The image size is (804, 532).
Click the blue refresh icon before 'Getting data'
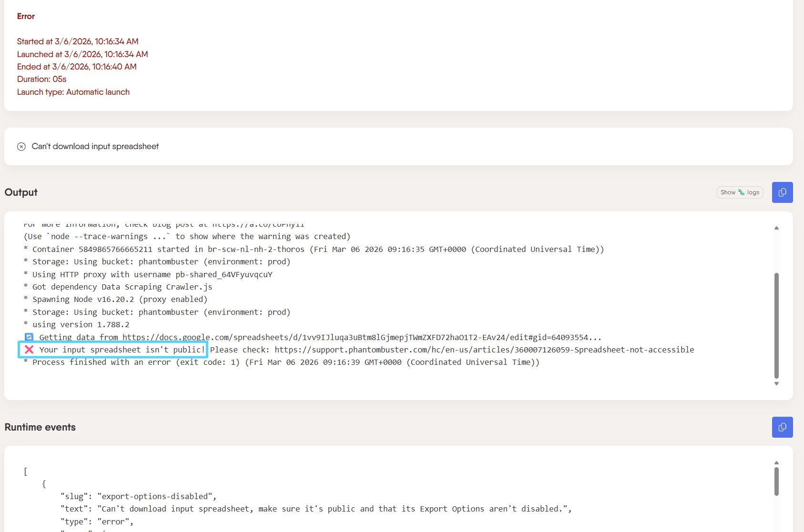pyautogui.click(x=29, y=337)
